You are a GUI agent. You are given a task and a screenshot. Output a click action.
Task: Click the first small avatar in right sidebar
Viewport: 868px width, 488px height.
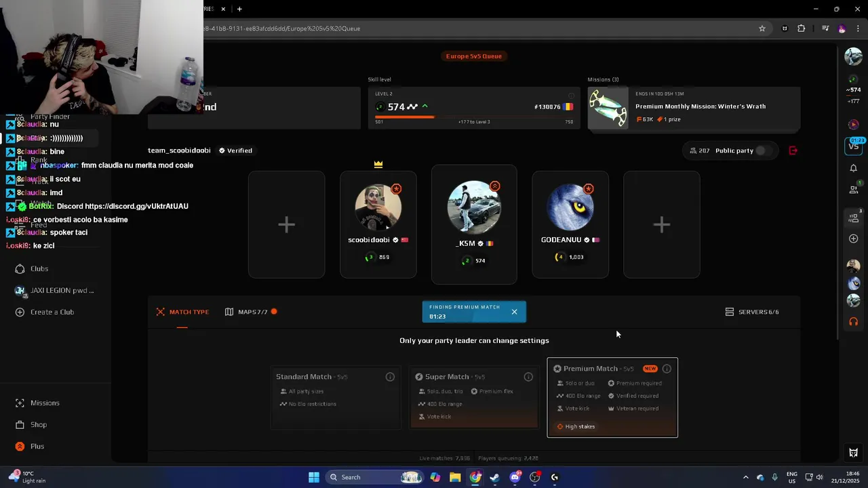(854, 266)
